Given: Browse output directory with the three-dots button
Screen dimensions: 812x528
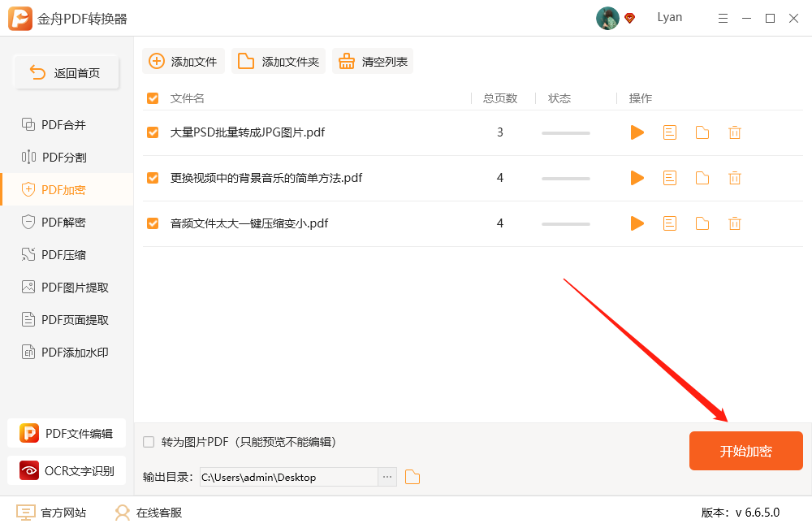Looking at the screenshot, I should click(387, 477).
